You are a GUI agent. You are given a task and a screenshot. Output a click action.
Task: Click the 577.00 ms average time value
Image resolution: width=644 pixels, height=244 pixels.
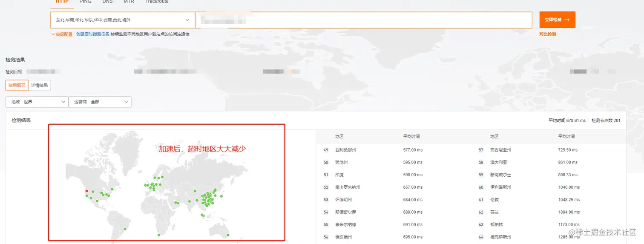click(x=413, y=150)
